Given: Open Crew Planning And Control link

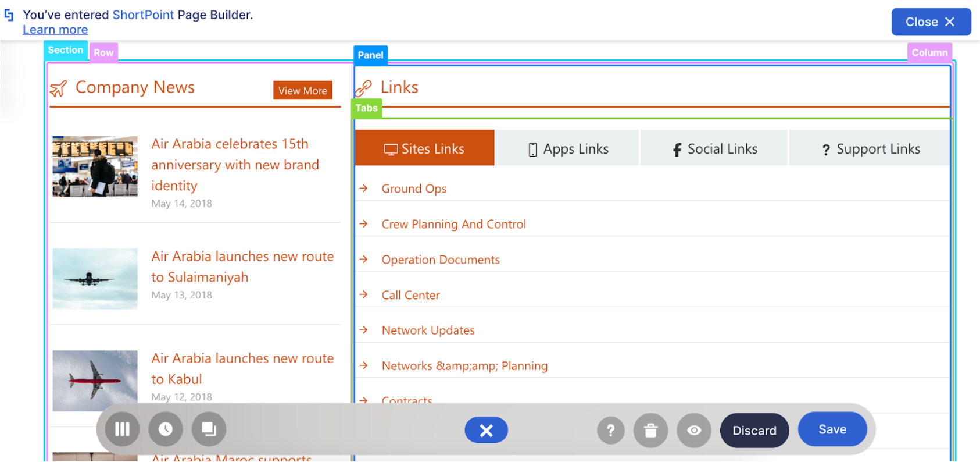Looking at the screenshot, I should (453, 224).
